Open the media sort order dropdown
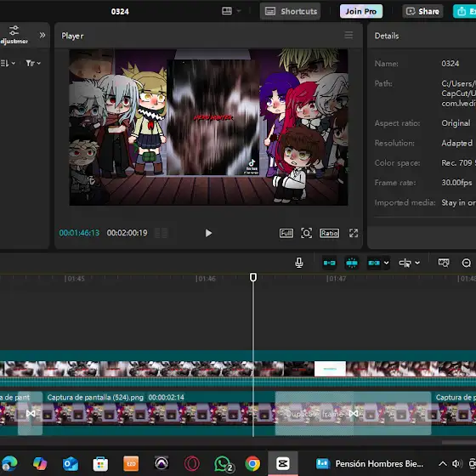Image resolution: width=476 pixels, height=476 pixels. coord(8,63)
